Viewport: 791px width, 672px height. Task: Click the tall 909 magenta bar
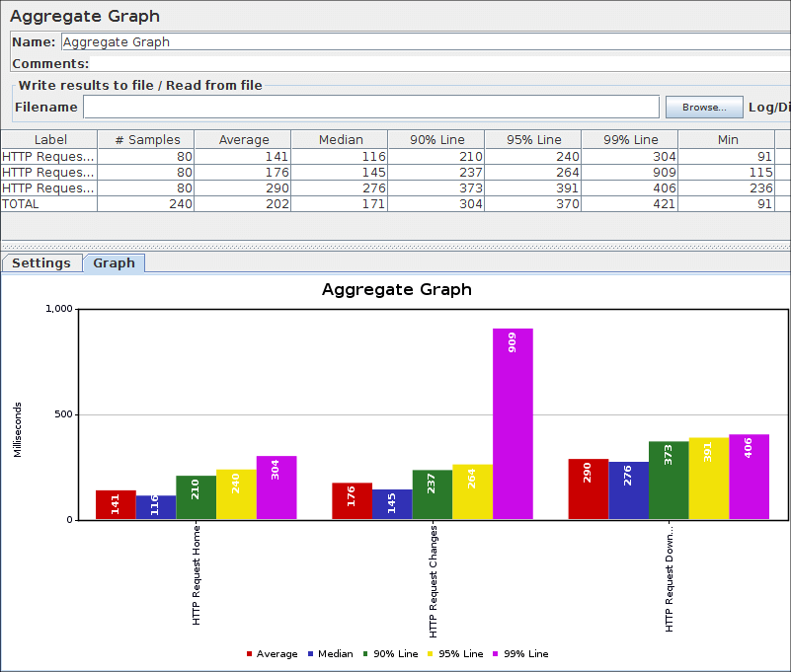513,424
